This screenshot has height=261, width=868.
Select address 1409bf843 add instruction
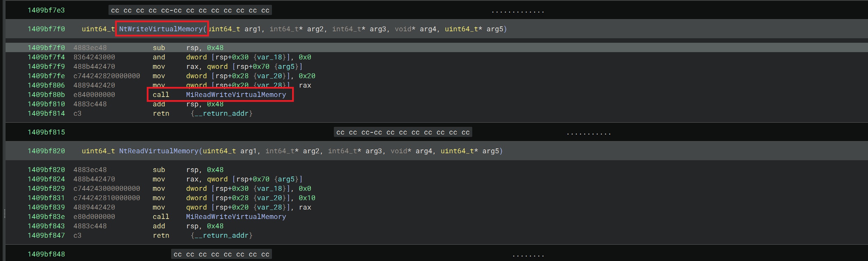pos(46,226)
